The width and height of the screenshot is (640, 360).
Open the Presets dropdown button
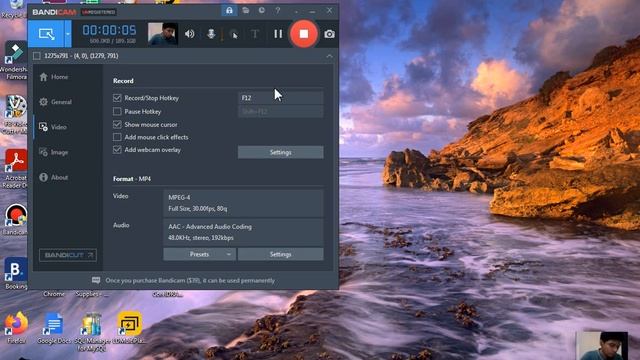coord(199,254)
